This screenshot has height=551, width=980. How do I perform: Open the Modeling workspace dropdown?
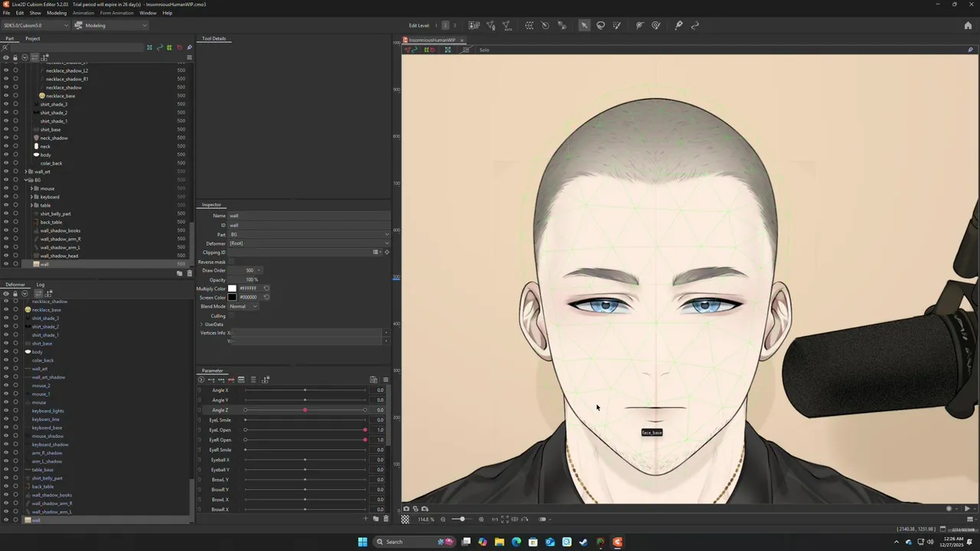point(111,25)
